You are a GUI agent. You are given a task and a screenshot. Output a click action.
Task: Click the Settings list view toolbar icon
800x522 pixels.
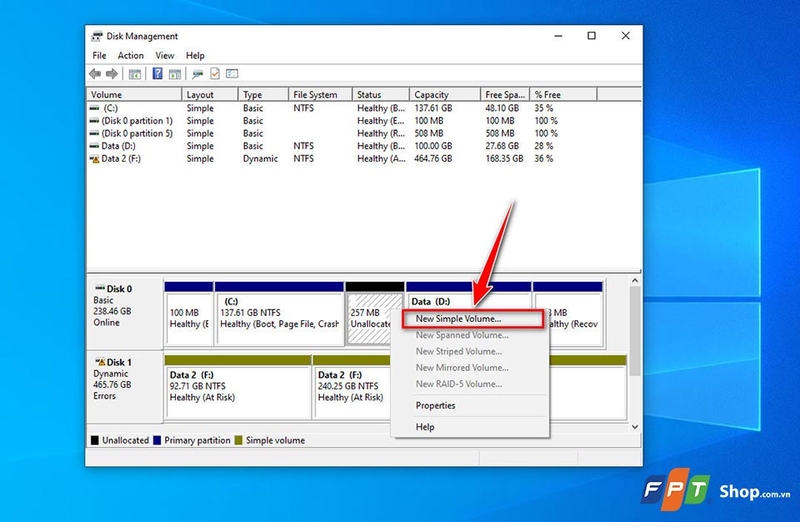click(232, 73)
